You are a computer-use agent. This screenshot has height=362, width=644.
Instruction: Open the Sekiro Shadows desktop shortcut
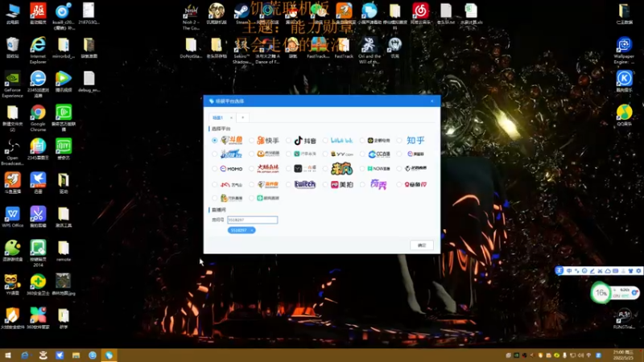tap(242, 50)
